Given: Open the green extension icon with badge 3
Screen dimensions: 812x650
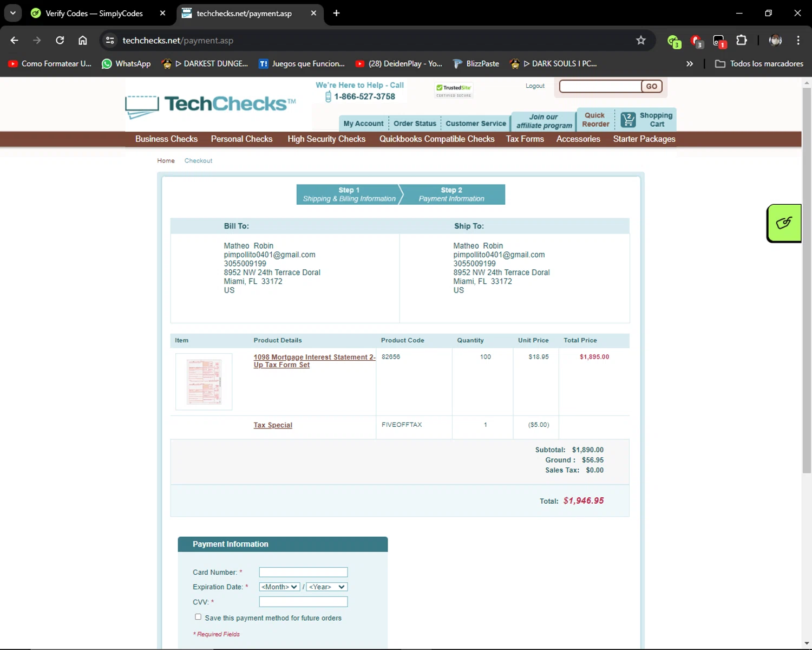Looking at the screenshot, I should point(673,41).
